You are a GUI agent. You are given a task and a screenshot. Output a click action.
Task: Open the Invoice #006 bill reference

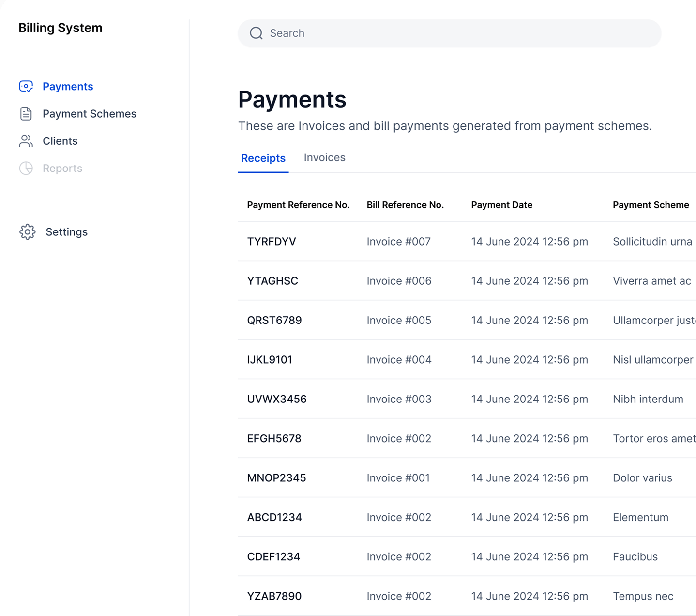pyautogui.click(x=399, y=281)
